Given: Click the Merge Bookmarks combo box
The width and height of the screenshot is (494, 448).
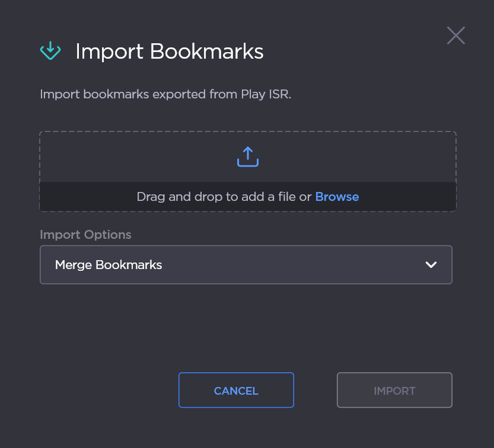Looking at the screenshot, I should (246, 265).
